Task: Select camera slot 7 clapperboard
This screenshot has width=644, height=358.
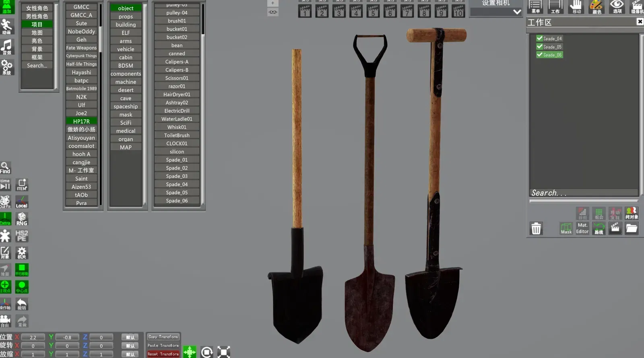Action: [407, 11]
